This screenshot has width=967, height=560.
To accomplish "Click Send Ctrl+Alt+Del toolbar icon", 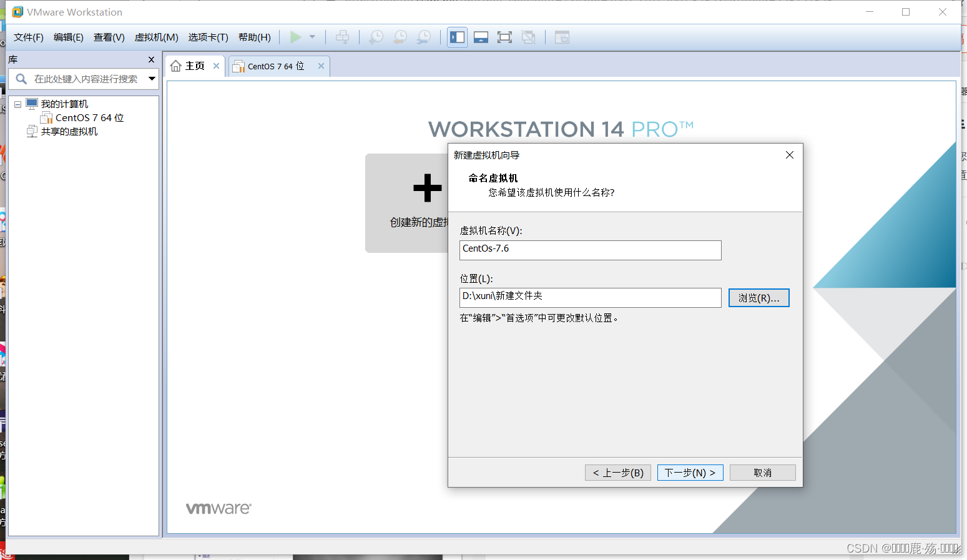I will tap(342, 37).
